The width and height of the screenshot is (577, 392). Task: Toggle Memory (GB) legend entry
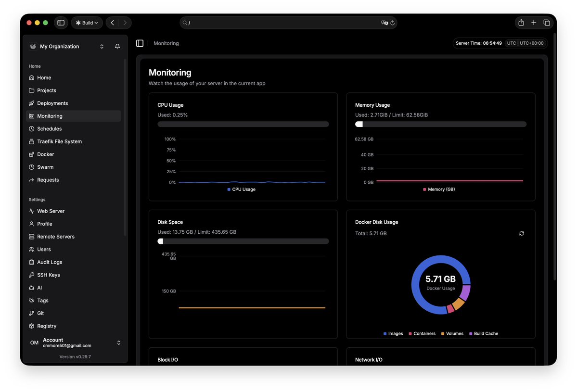coord(439,190)
